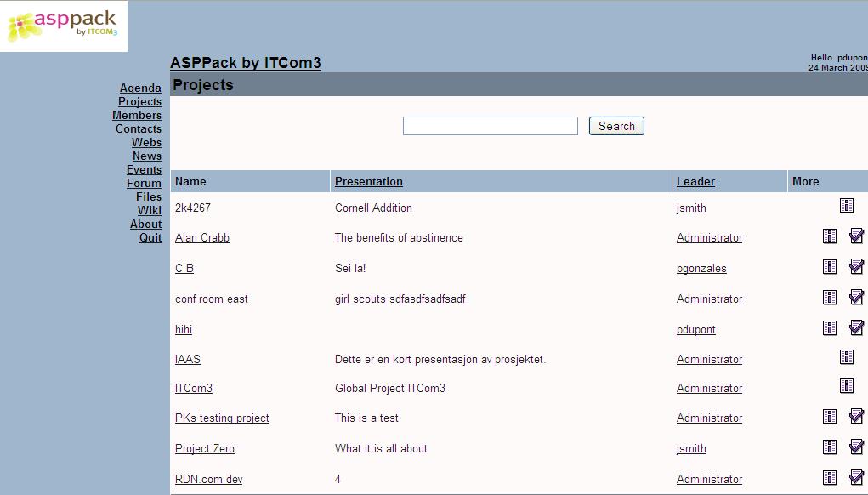Open the info icon for conf room east

pos(829,298)
